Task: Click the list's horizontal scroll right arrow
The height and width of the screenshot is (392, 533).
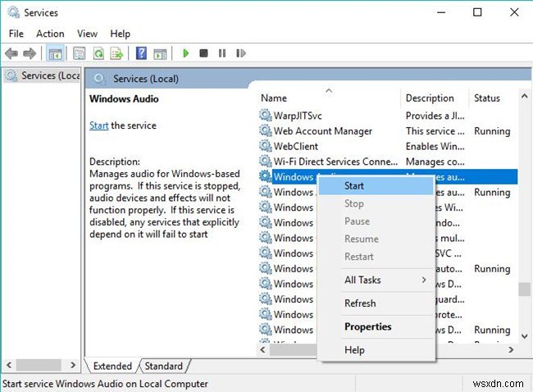Action: click(511, 349)
